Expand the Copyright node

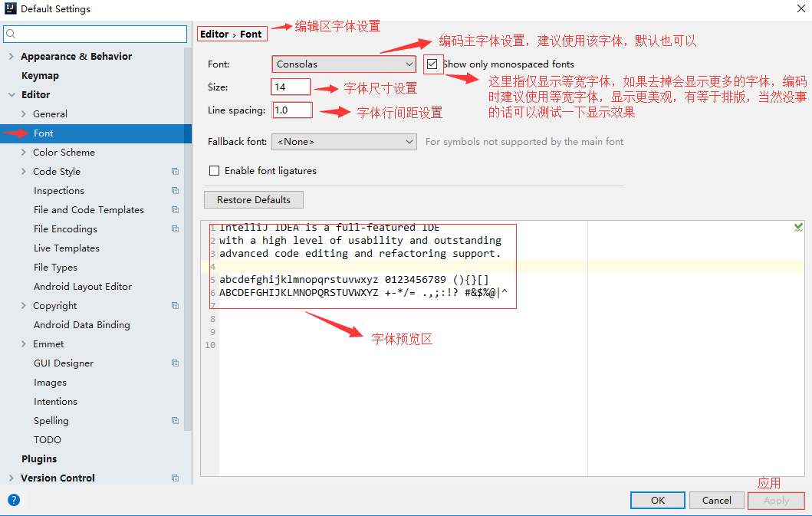pos(23,306)
